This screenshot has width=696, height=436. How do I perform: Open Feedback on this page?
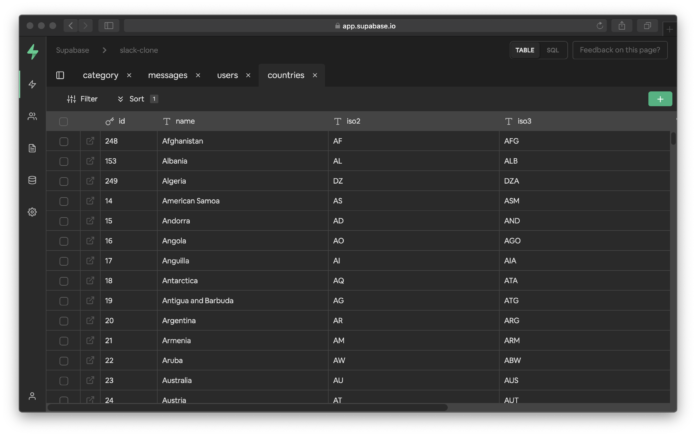pos(620,50)
